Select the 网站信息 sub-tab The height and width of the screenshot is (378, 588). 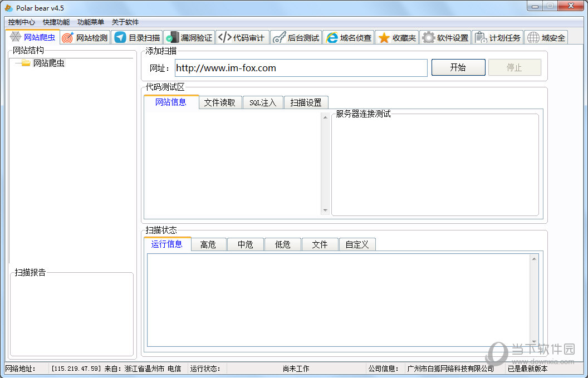point(171,102)
